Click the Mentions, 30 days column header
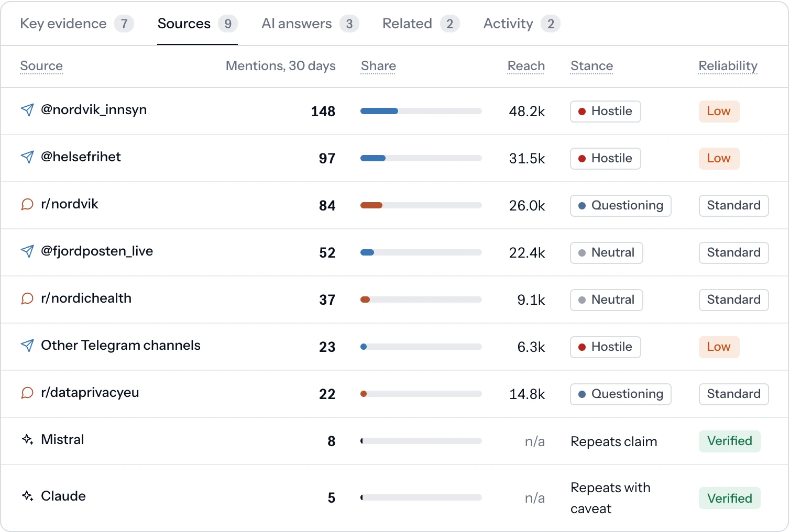This screenshot has height=532, width=790. (280, 66)
